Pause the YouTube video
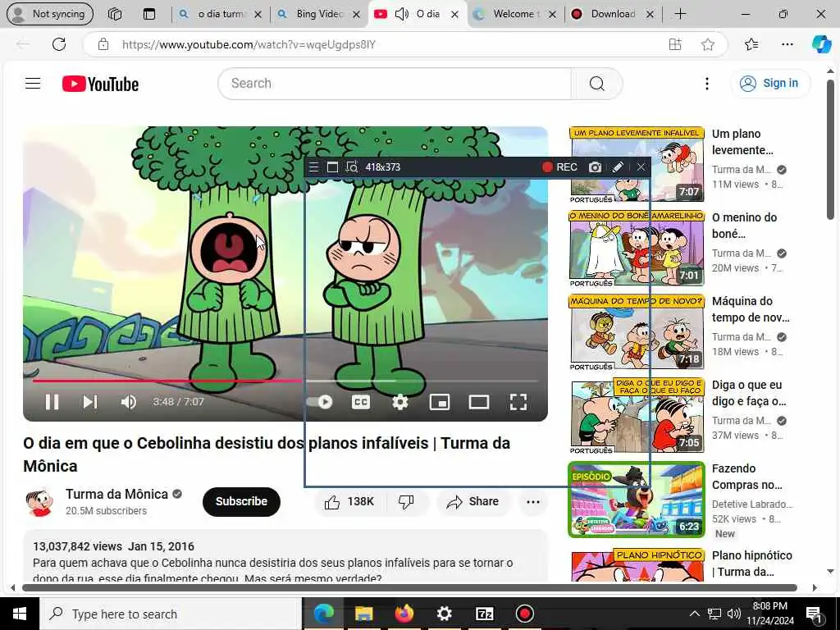Screen dimensions: 840x630 click(52, 402)
